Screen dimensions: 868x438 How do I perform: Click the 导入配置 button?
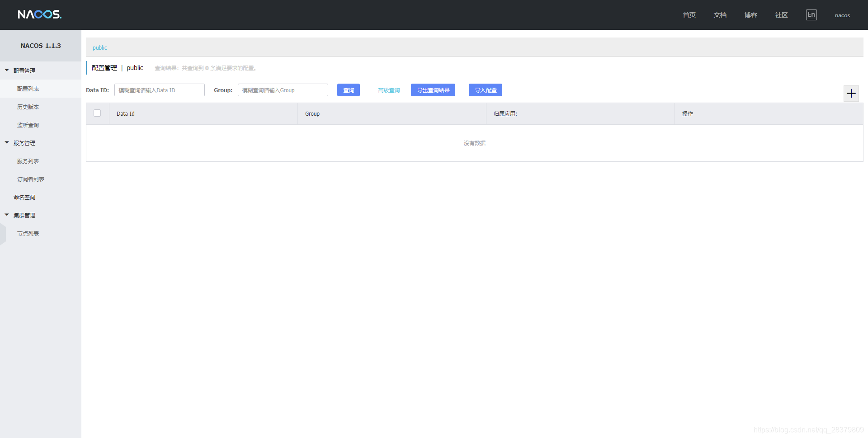[486, 90]
